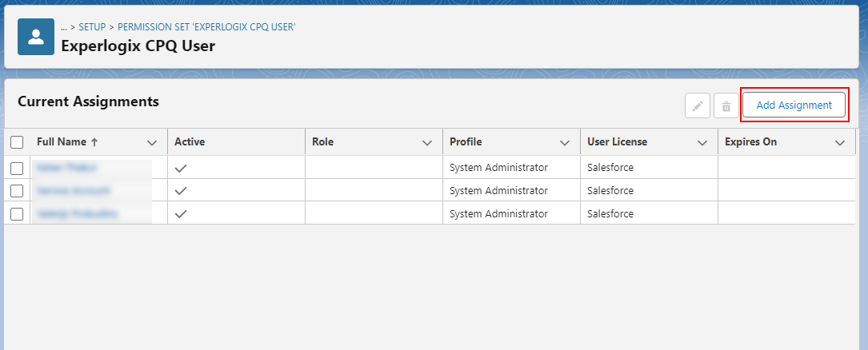
Task: Sort by the Role column header label
Action: coord(322,142)
